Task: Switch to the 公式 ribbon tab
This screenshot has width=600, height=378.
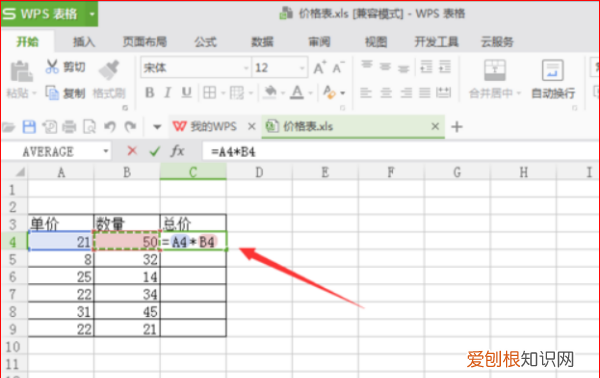Action: pos(205,41)
